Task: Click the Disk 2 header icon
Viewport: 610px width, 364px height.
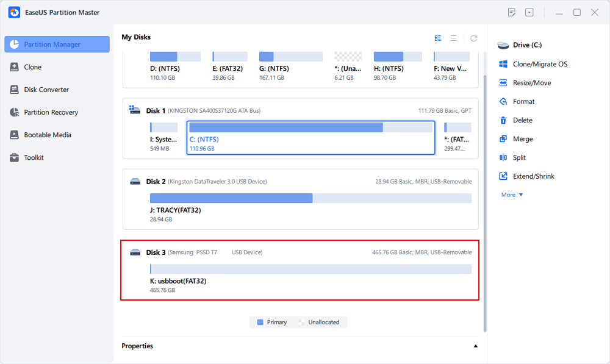Action: [x=135, y=181]
